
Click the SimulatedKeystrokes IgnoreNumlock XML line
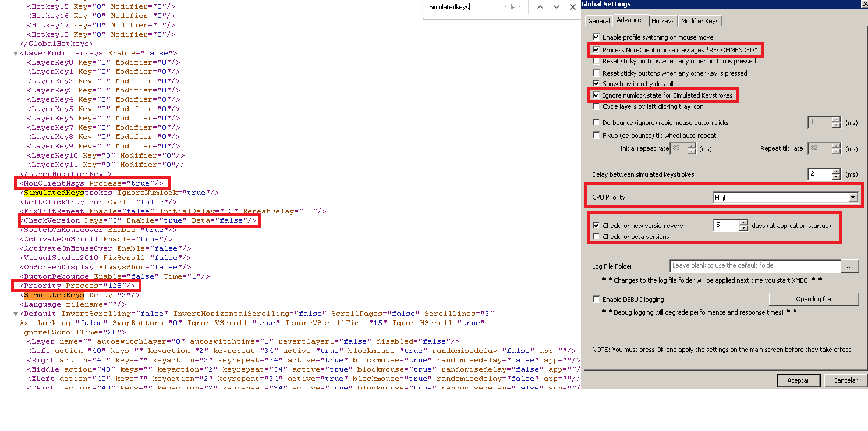pos(119,193)
